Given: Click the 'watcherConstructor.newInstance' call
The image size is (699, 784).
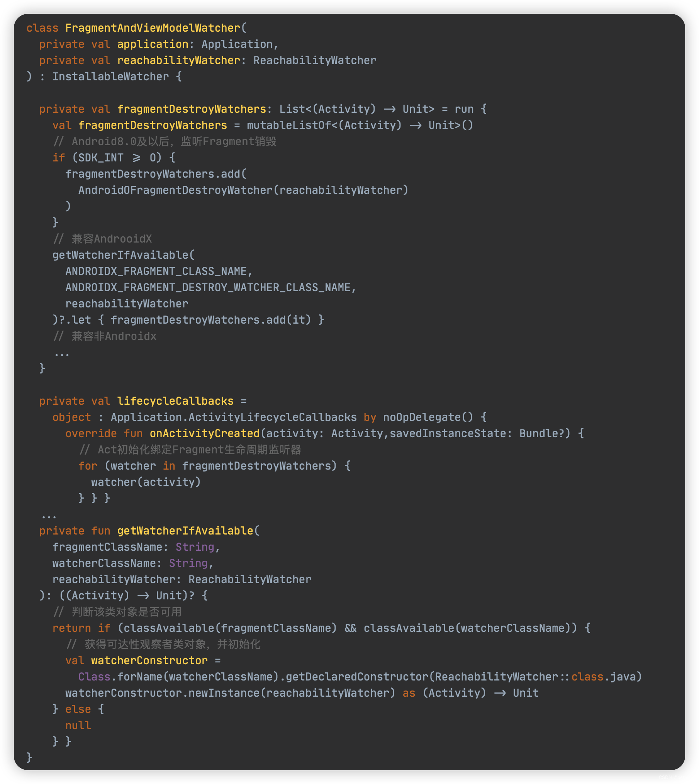Looking at the screenshot, I should pyautogui.click(x=163, y=693).
